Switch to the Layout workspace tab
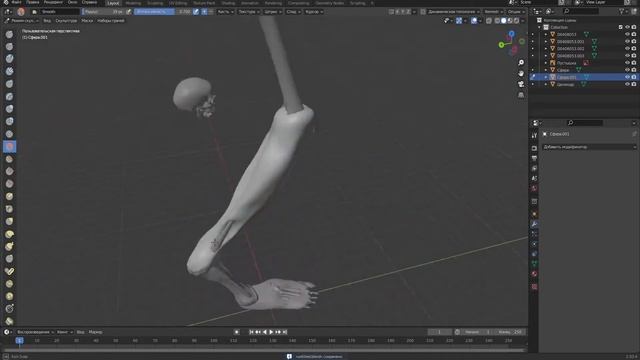Image resolution: width=640 pixels, height=360 pixels. tap(113, 3)
